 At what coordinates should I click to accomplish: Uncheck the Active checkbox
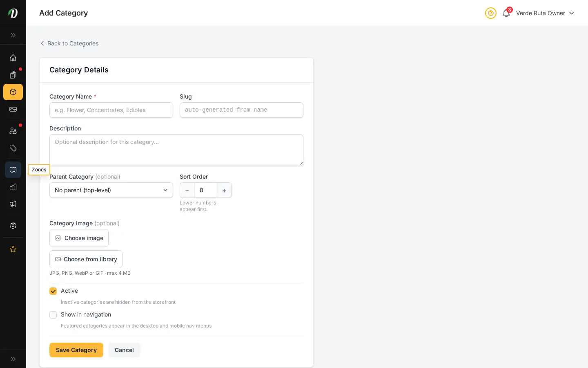coord(53,291)
